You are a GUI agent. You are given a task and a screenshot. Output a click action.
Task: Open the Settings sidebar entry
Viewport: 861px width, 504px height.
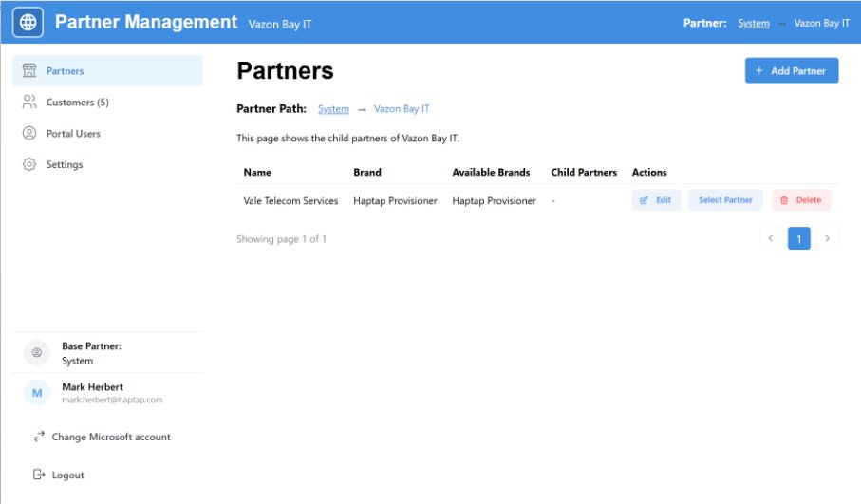(65, 165)
